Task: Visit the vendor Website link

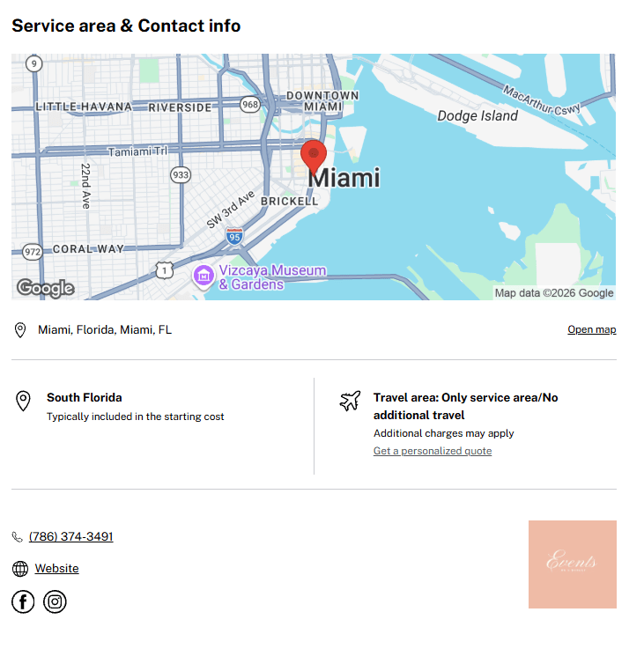Action: click(x=56, y=568)
